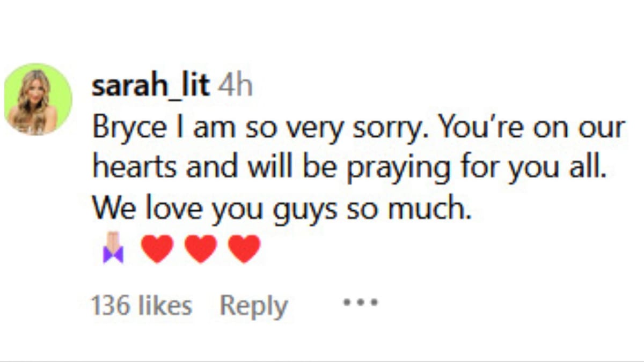Click the first red heart emoji

coord(157,249)
